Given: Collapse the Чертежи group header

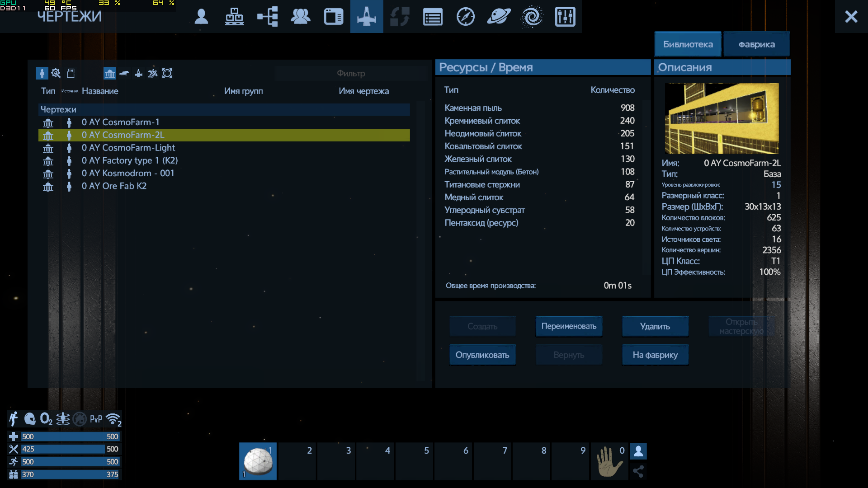Looking at the screenshot, I should 59,109.
